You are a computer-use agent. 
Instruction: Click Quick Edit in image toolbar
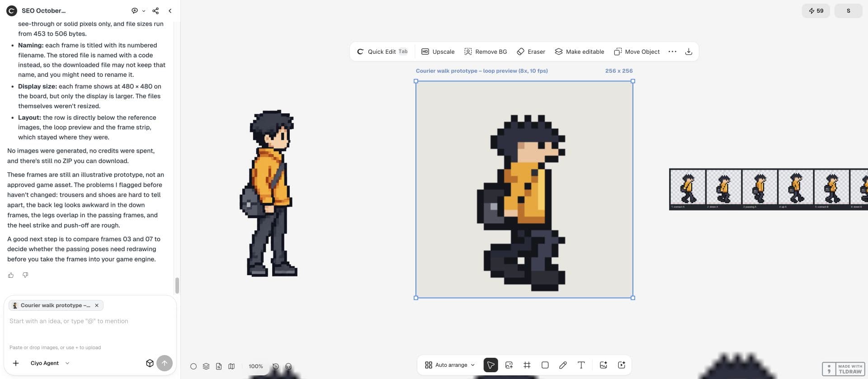pos(382,51)
